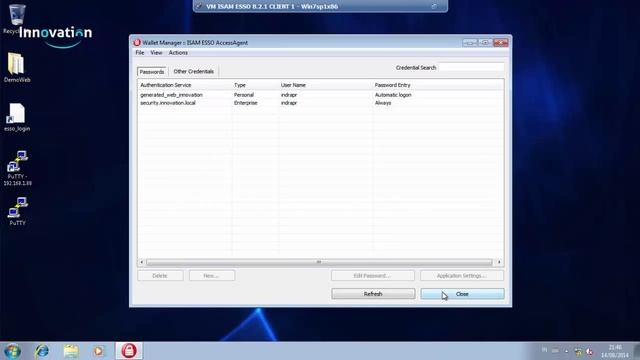The height and width of the screenshot is (360, 640).
Task: Sort by Type column header
Action: (256, 85)
